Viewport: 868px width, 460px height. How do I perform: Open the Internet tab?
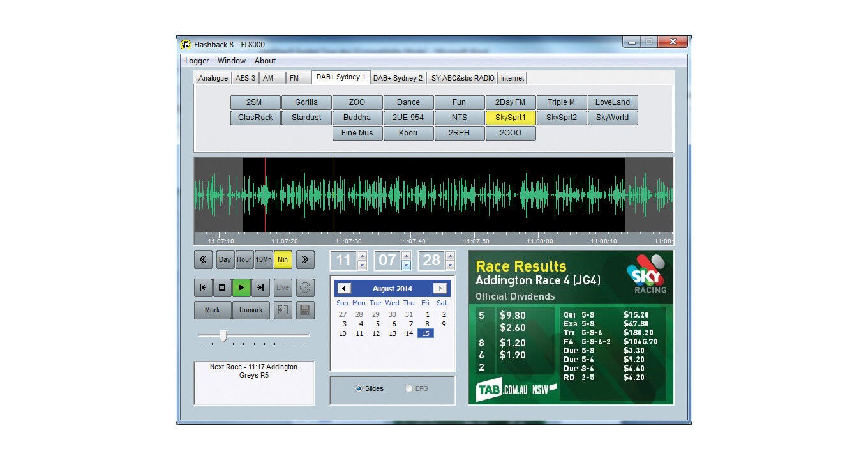(x=512, y=78)
